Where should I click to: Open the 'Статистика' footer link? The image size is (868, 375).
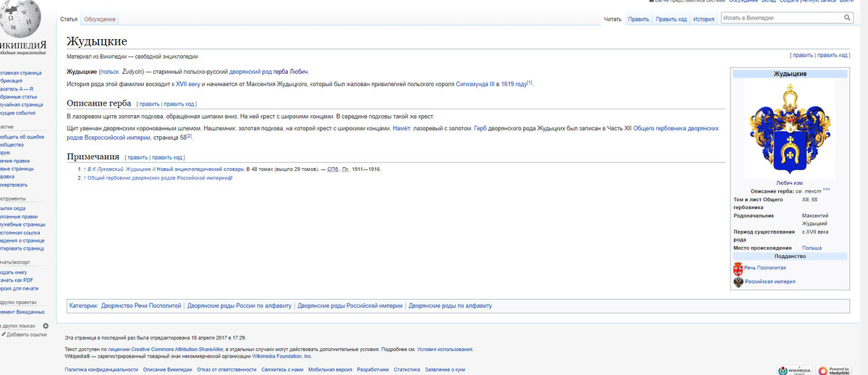[x=407, y=369]
